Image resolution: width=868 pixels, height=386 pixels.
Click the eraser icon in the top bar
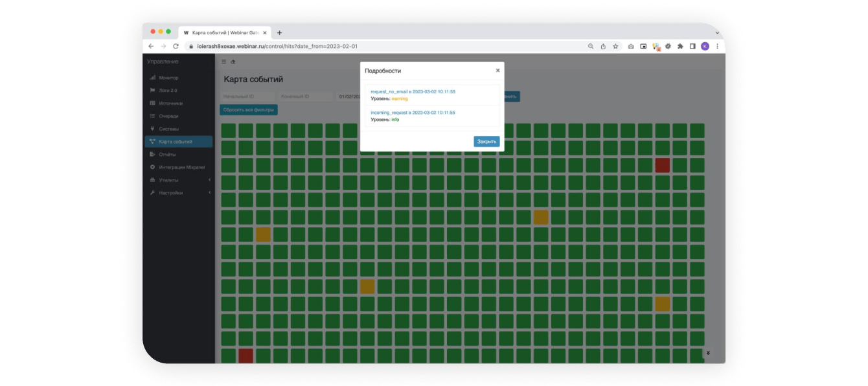pyautogui.click(x=233, y=62)
